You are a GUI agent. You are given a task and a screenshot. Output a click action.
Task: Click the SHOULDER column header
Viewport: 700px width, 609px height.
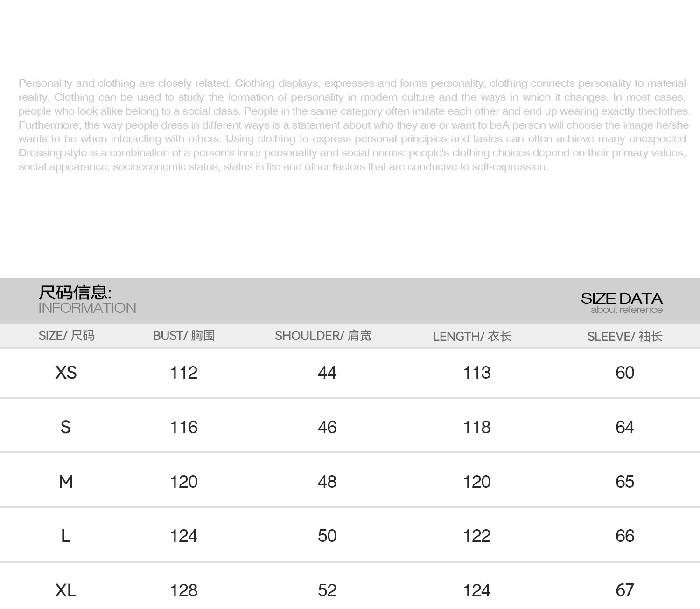[323, 336]
